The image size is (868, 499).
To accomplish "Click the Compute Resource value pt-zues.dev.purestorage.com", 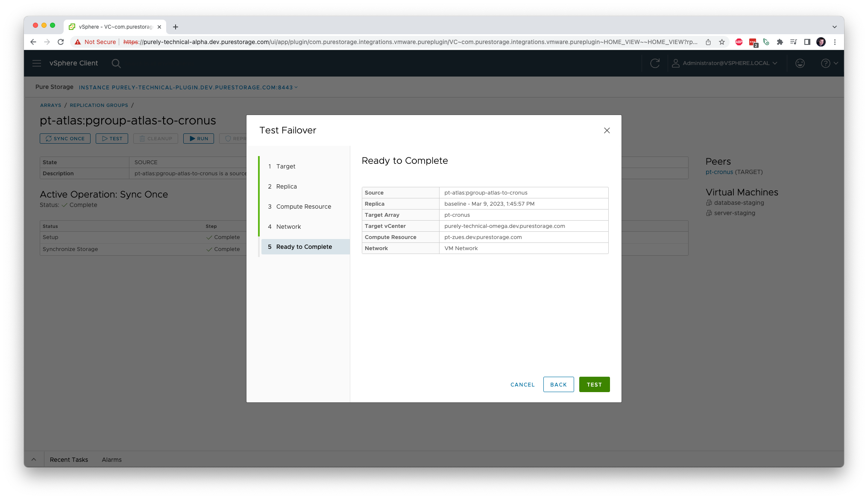I will 483,237.
